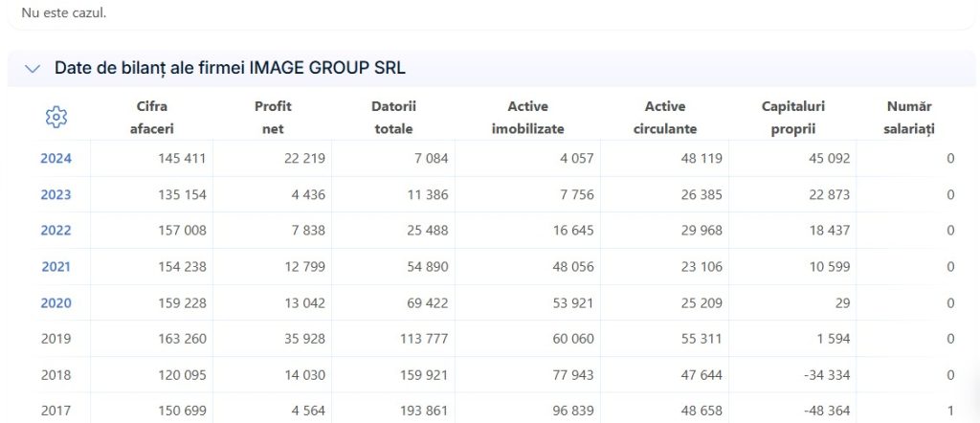Select the 2019 row year cell
The height and width of the screenshot is (423, 980).
[56, 339]
